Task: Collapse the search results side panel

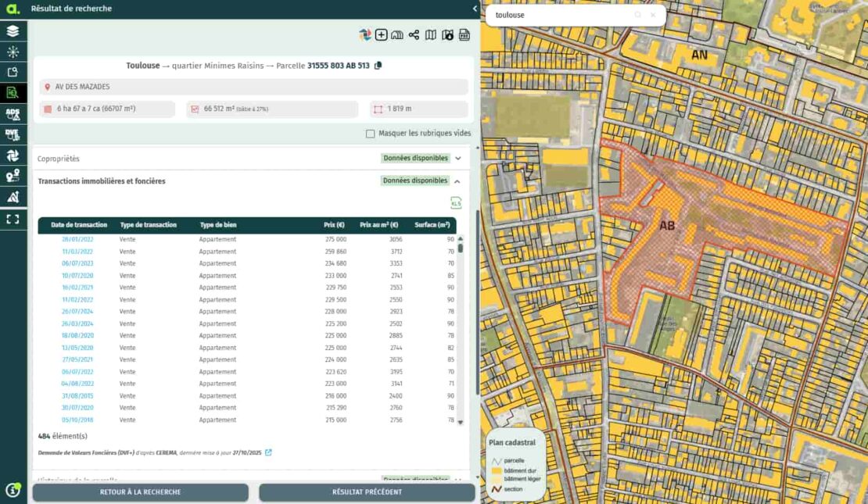Action: (475, 9)
